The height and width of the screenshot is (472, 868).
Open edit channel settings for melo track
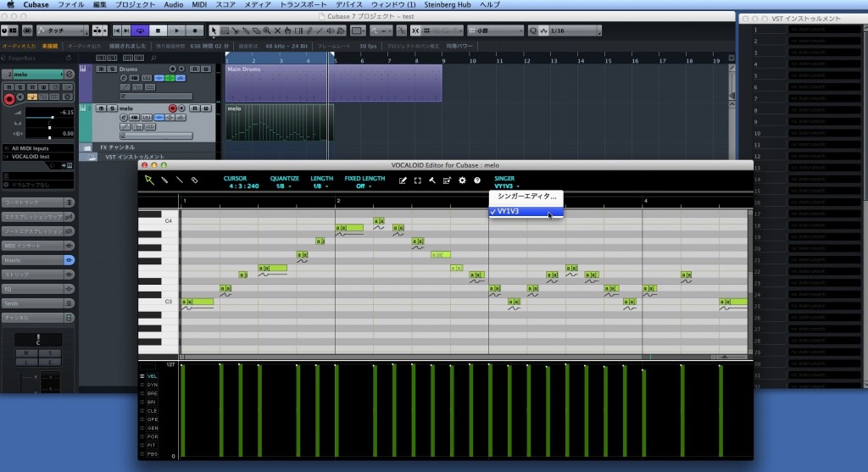[124, 117]
